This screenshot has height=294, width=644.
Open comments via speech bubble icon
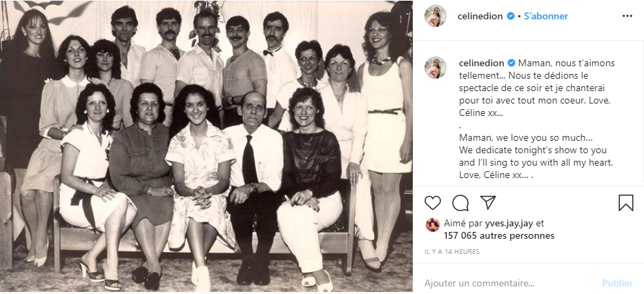(x=460, y=203)
